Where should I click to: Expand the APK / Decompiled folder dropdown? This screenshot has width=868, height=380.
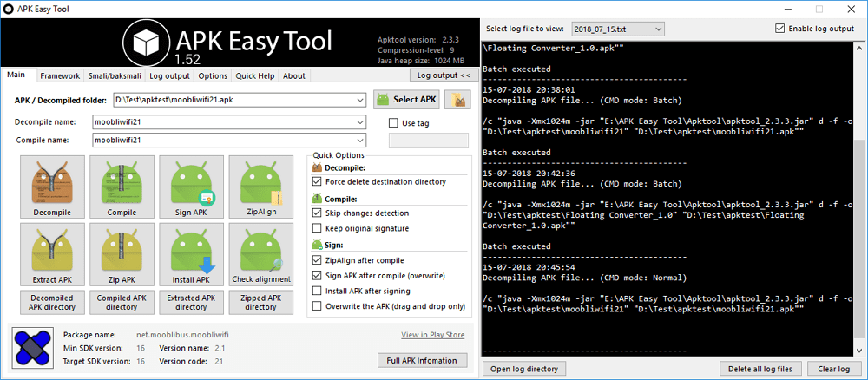(x=359, y=101)
